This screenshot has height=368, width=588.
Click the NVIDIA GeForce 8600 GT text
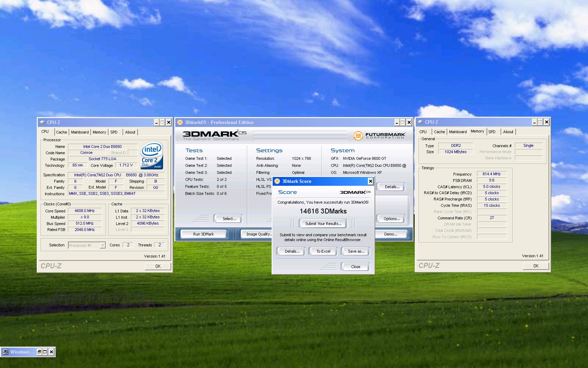pos(364,159)
